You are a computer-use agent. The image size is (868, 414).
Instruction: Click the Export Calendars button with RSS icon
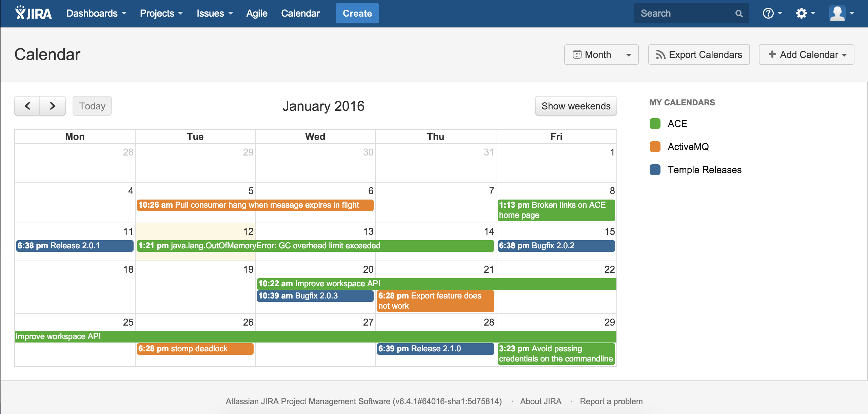click(x=699, y=55)
